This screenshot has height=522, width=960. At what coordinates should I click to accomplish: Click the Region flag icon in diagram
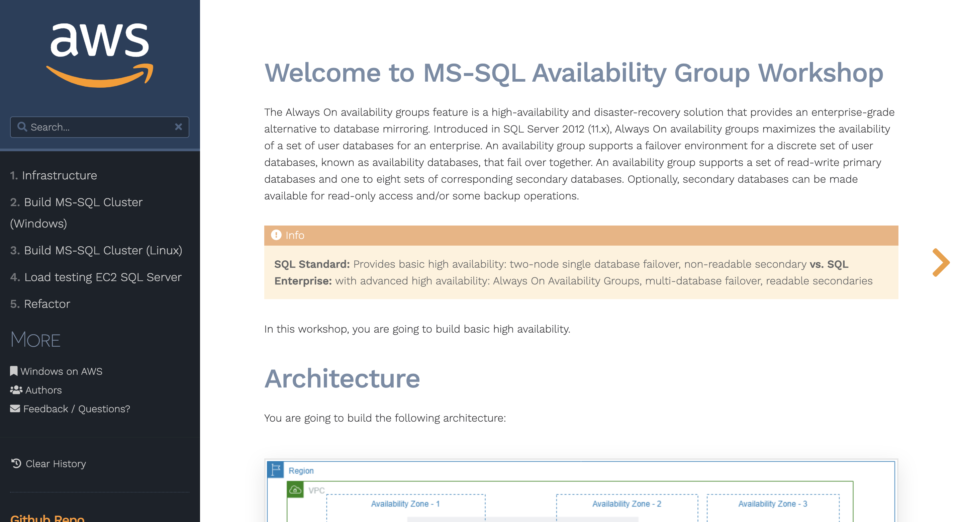point(276,470)
